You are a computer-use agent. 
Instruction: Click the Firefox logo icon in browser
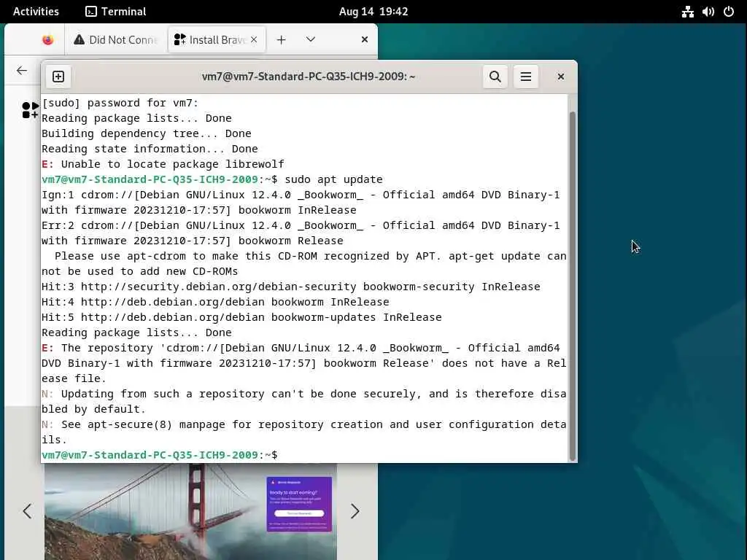pos(47,40)
